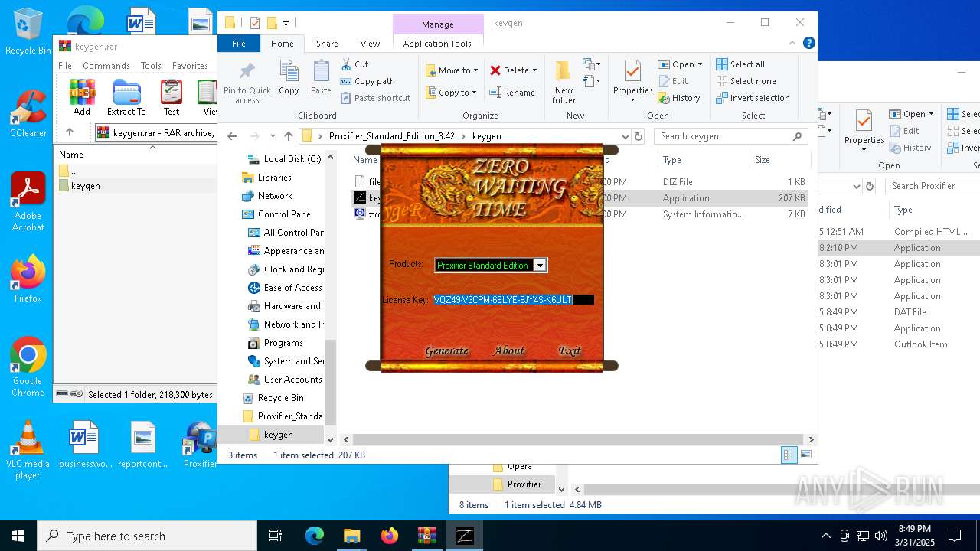Open Task View on the taskbar
Screen dimensions: 980x551
coord(276,536)
